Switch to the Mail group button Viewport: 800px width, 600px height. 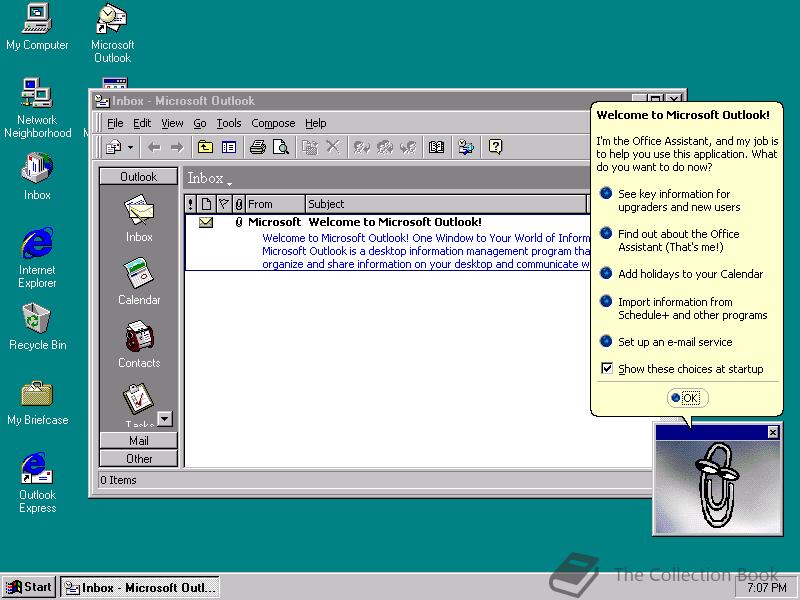[x=139, y=440]
